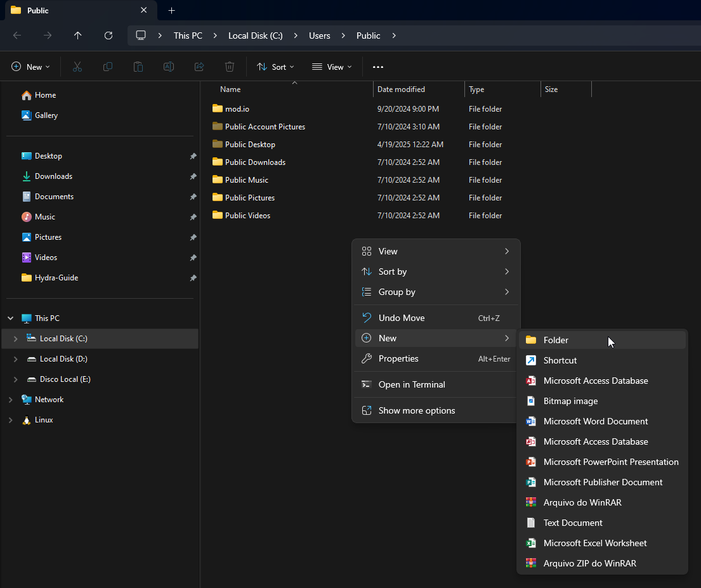This screenshot has width=701, height=588.
Task: Expand Disco Local (E:) in the sidebar
Action: click(x=16, y=379)
